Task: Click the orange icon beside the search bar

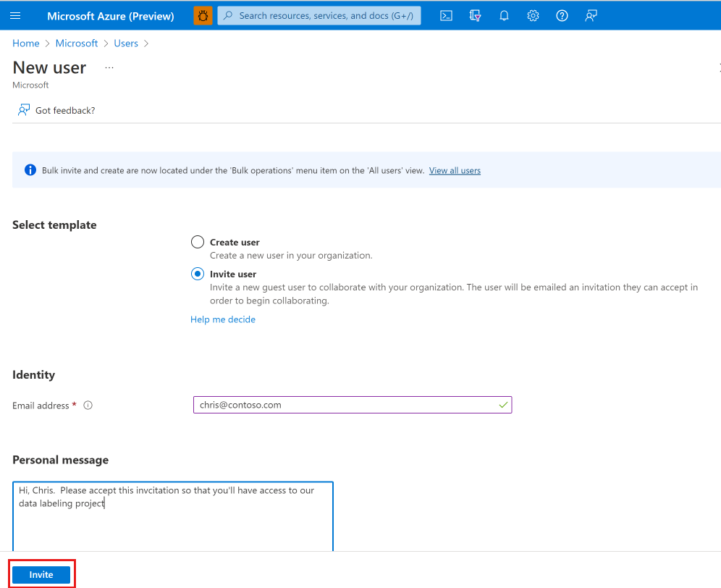Action: pyautogui.click(x=203, y=15)
